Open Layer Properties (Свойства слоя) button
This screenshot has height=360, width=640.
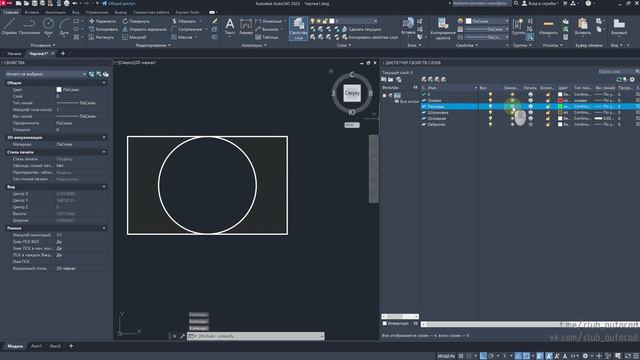click(x=298, y=29)
